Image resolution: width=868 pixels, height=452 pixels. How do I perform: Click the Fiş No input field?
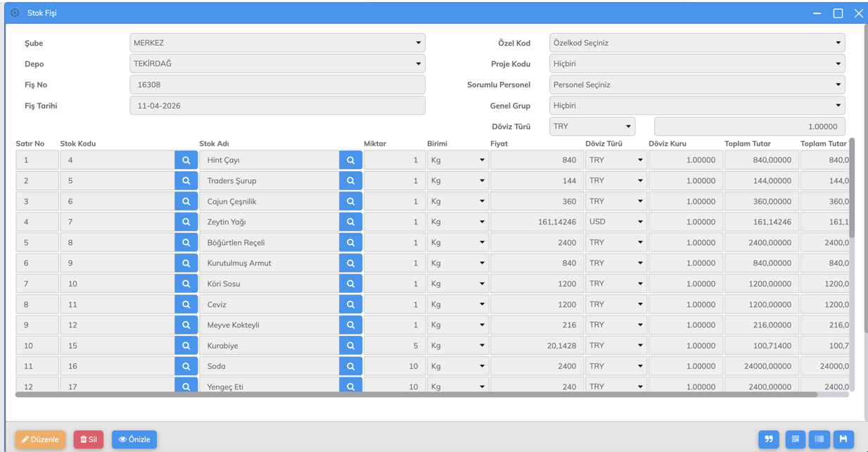coord(277,84)
